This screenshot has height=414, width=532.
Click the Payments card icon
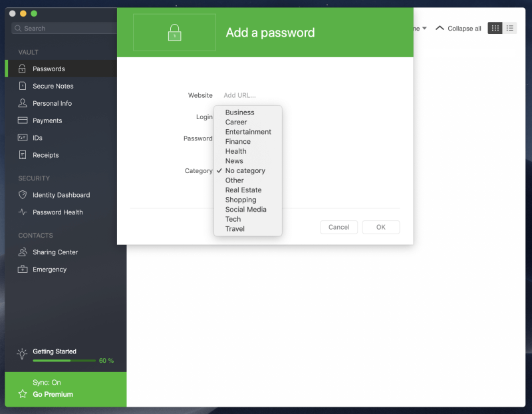click(23, 120)
